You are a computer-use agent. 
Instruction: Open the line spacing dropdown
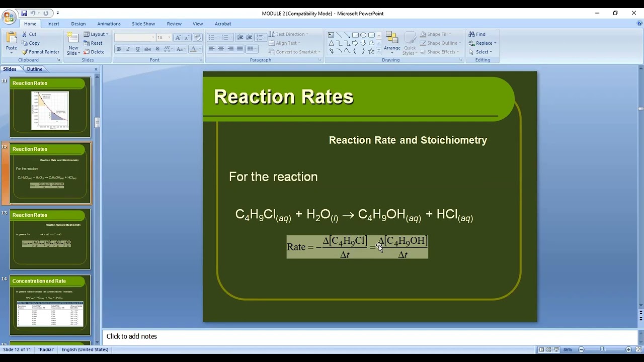(x=260, y=38)
